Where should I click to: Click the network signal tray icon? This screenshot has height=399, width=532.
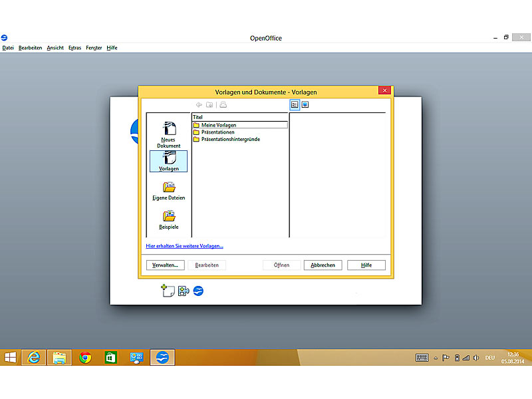tap(466, 358)
